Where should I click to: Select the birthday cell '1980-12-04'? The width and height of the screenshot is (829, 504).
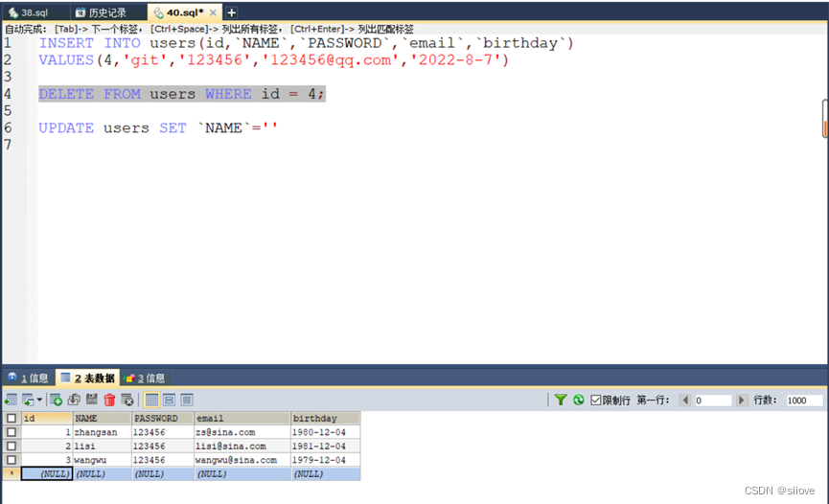pos(325,432)
